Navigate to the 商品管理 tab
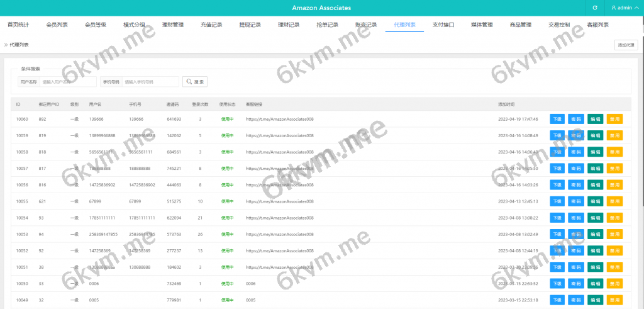Image resolution: width=644 pixels, height=309 pixels. click(520, 25)
